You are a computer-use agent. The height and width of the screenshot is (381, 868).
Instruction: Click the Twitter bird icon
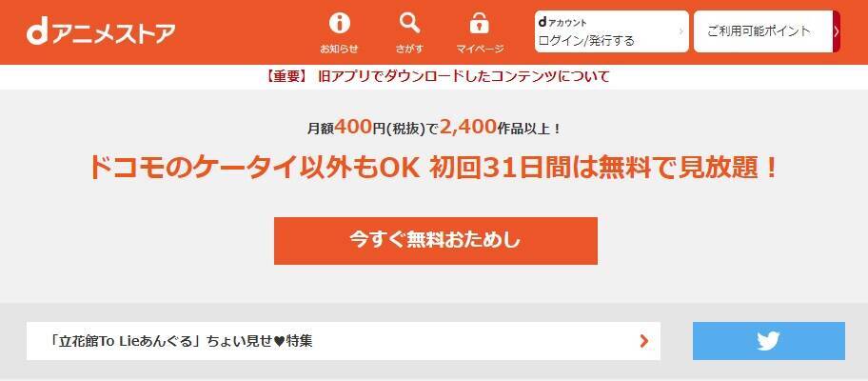pos(768,341)
